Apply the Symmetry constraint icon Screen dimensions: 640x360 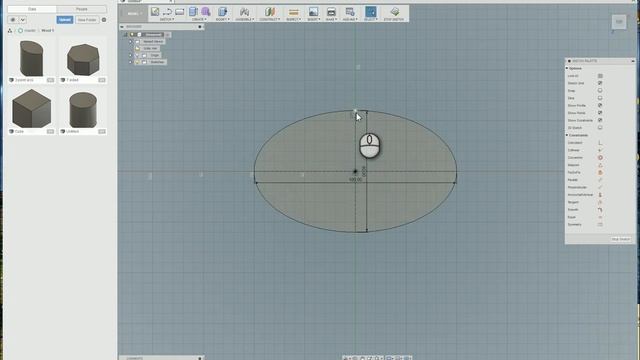[x=600, y=224]
